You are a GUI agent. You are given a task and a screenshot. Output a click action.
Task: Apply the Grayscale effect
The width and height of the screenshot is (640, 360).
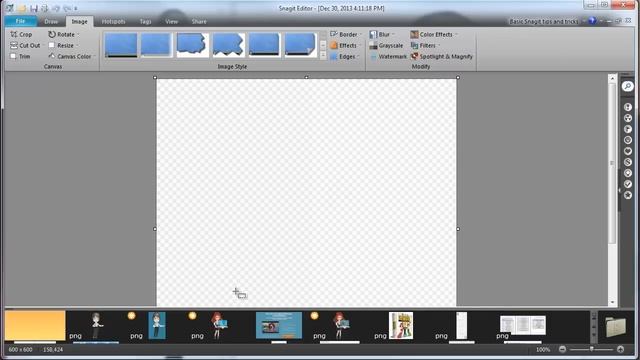coord(386,46)
